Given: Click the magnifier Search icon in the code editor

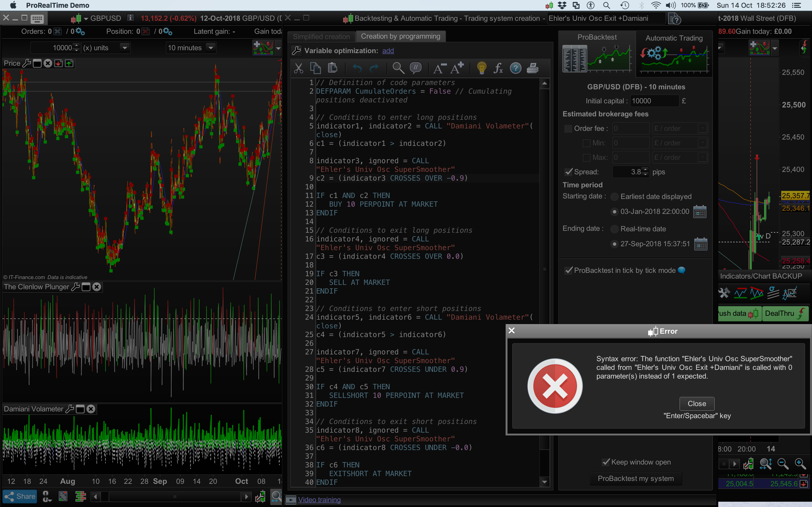Looking at the screenshot, I should (x=398, y=68).
